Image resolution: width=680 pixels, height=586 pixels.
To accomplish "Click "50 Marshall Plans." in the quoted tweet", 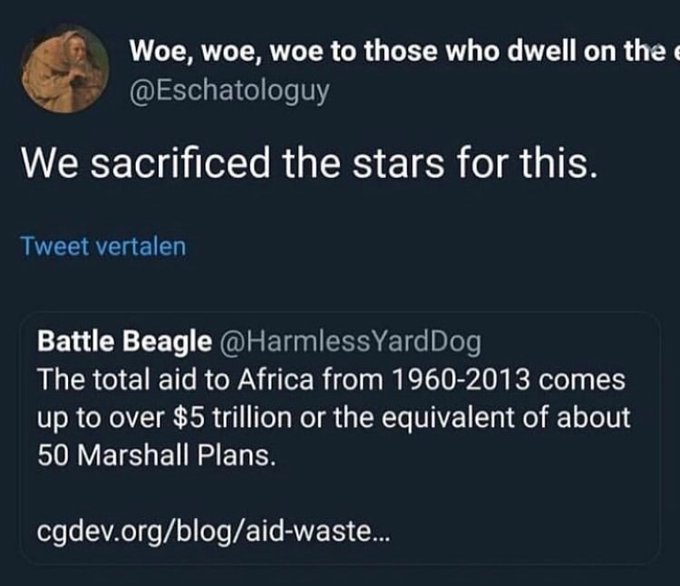I will pyautogui.click(x=155, y=455).
